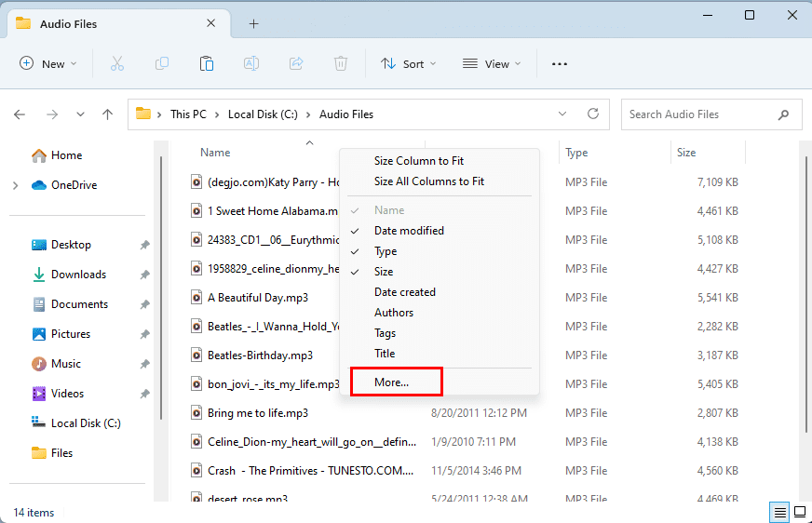The image size is (812, 523).
Task: Click the Rename icon in toolbar
Action: point(251,63)
